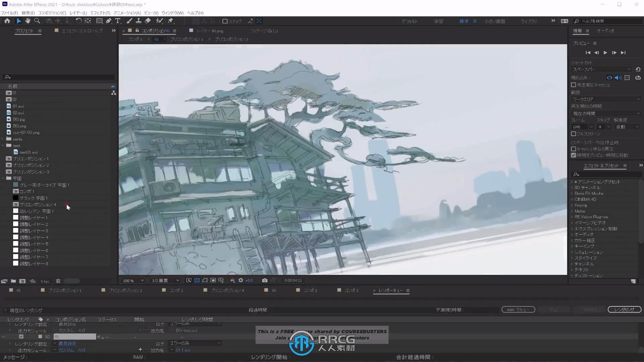Click the new composition icon in Project panel
This screenshot has height=362, width=644.
click(x=22, y=281)
